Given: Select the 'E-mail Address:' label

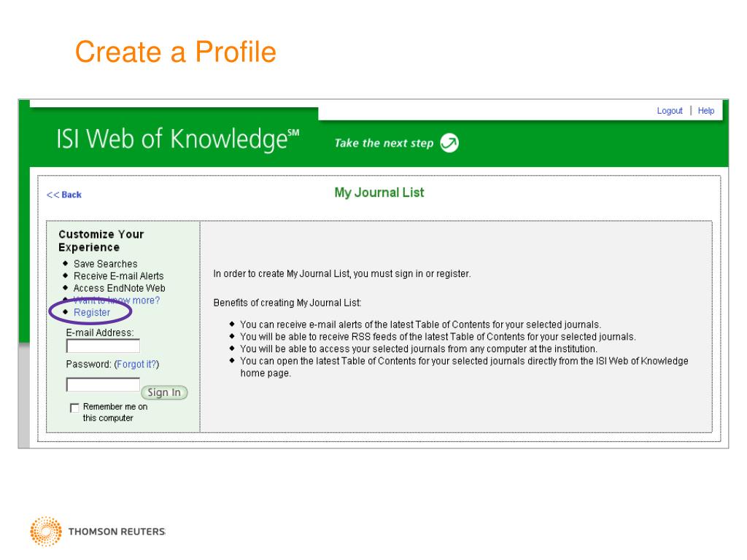Looking at the screenshot, I should click(x=99, y=332).
